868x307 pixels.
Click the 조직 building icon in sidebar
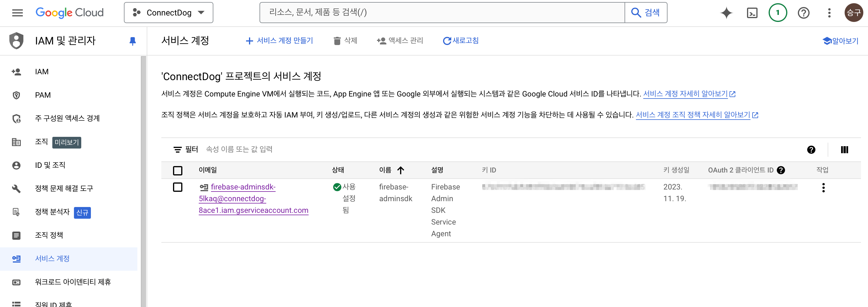tap(16, 142)
